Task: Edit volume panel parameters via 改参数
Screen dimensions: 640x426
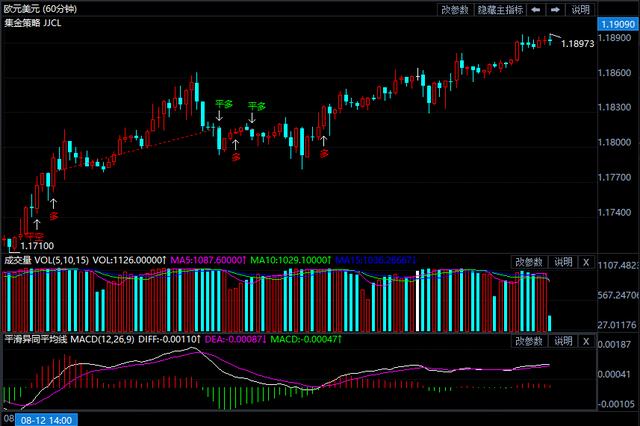Action: click(x=530, y=262)
